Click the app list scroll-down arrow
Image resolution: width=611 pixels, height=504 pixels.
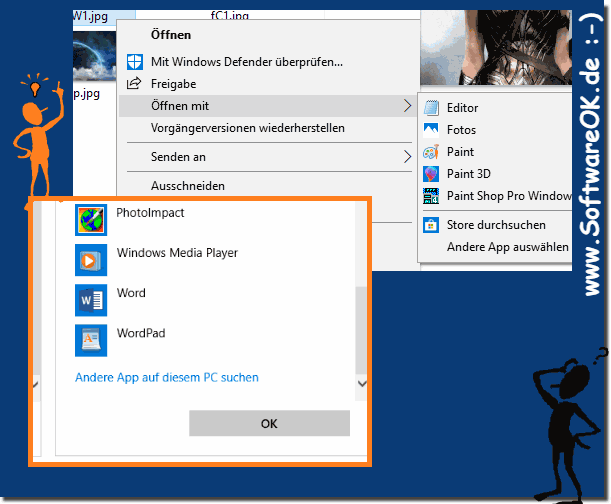[362, 384]
